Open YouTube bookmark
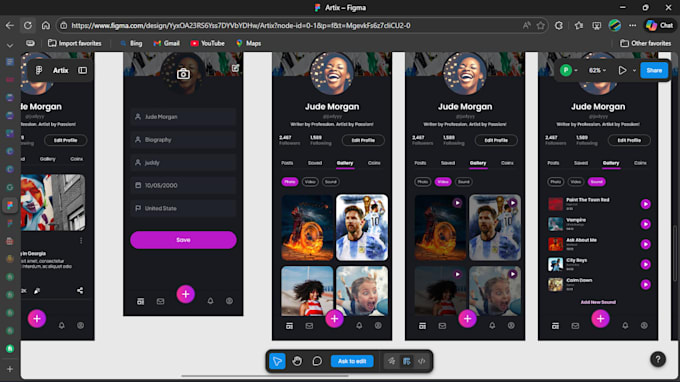Screen dimensions: 680x382 click(x=207, y=43)
